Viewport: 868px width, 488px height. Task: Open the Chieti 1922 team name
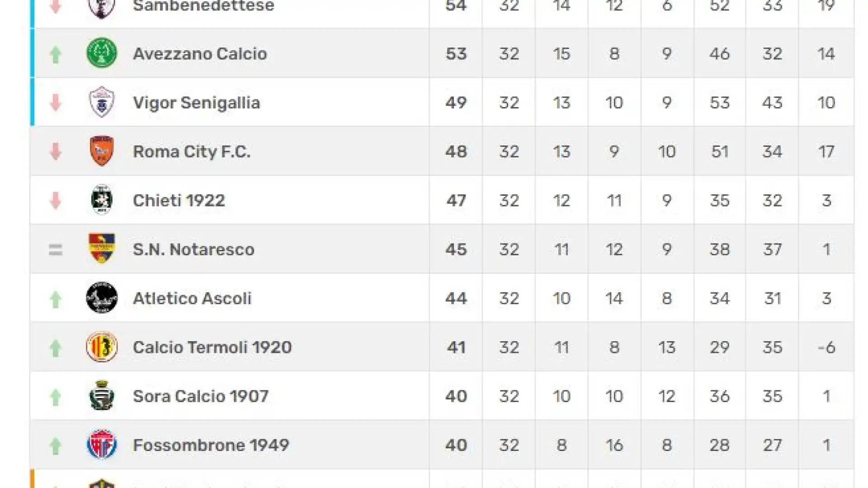click(179, 200)
